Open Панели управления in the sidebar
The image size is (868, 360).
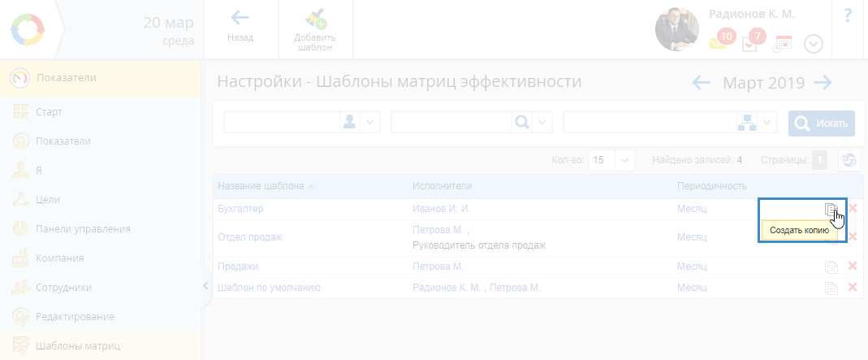[x=83, y=228]
